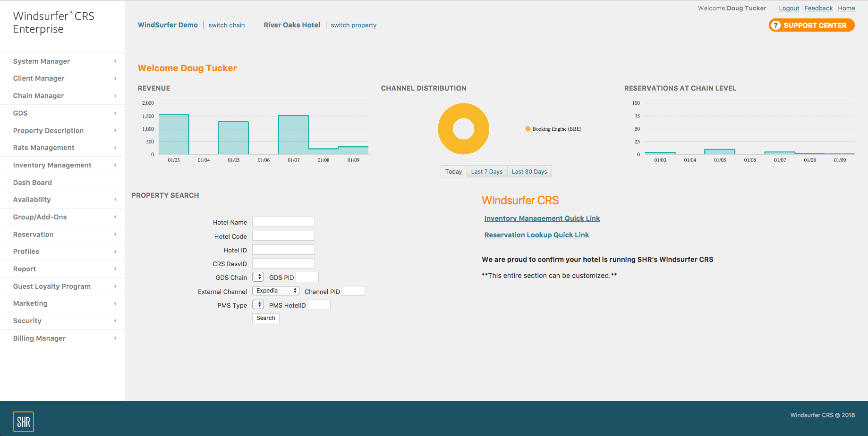Open the GDS Chain dropdown
Viewport: 868px width, 436px height.
coord(258,277)
